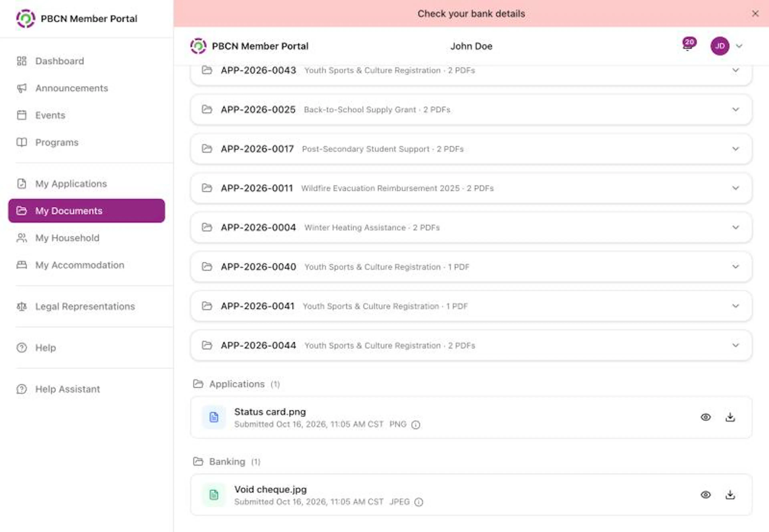Click the Status card.png file icon
769x532 pixels.
[214, 417]
